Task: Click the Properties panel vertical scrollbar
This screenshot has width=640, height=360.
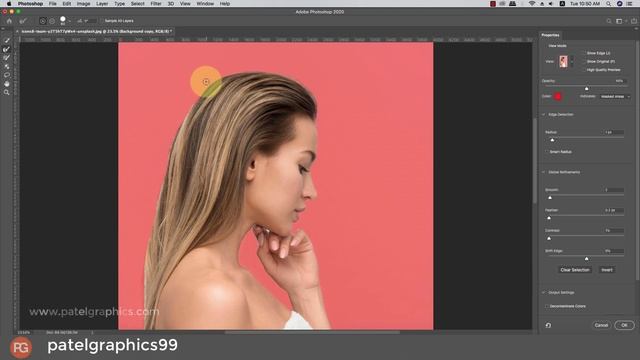Action: [x=638, y=159]
